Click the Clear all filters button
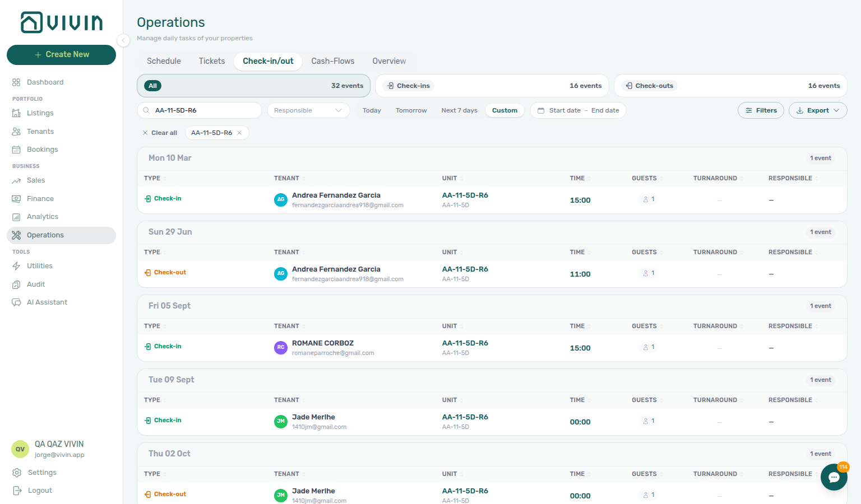This screenshot has height=504, width=861. (160, 133)
